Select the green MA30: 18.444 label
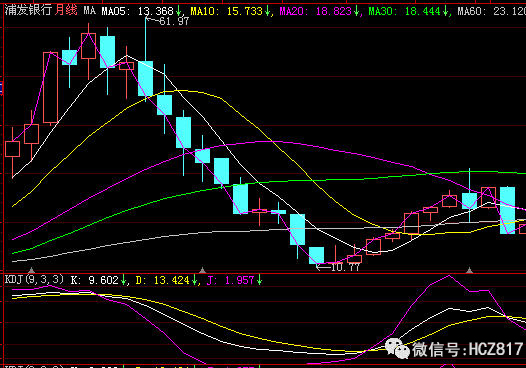 click(x=404, y=11)
